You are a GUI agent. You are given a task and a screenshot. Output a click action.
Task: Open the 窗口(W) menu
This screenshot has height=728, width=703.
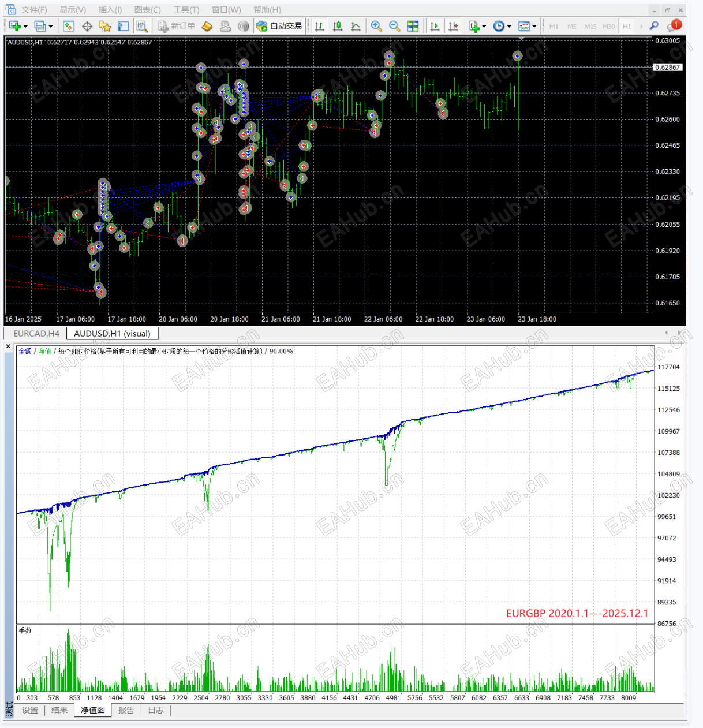point(226,10)
